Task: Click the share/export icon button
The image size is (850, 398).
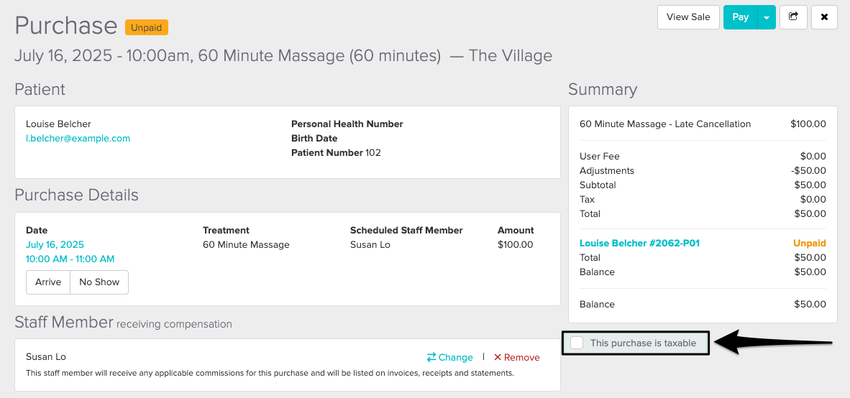Action: [x=793, y=17]
